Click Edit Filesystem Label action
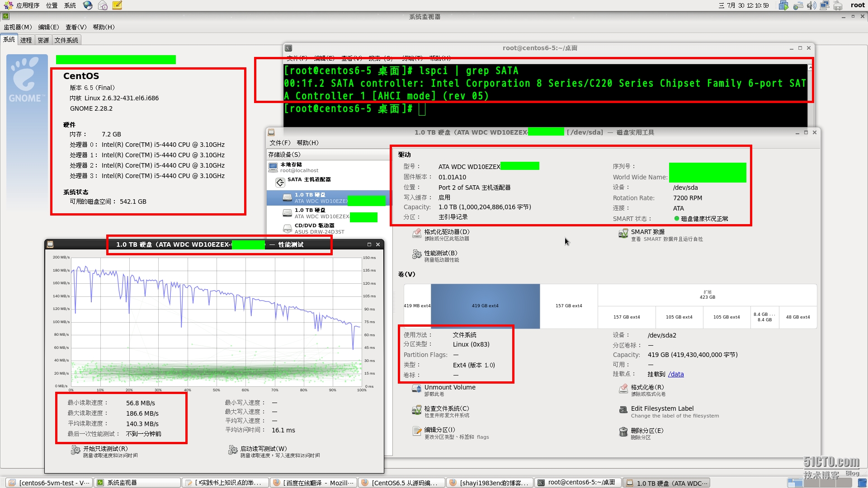The height and width of the screenshot is (488, 868). [669, 412]
